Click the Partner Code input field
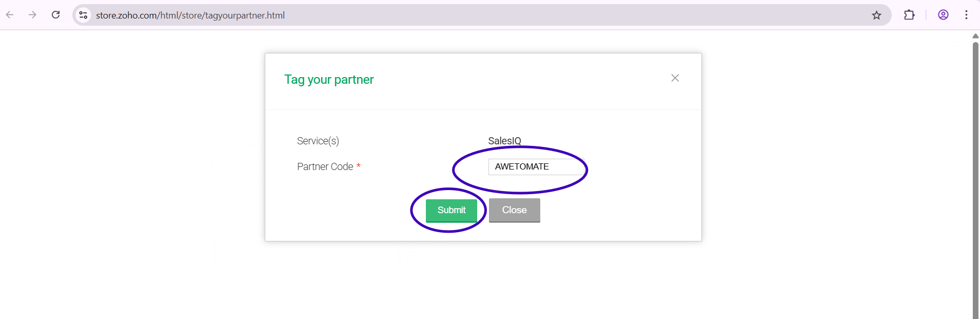The height and width of the screenshot is (319, 980). (536, 167)
